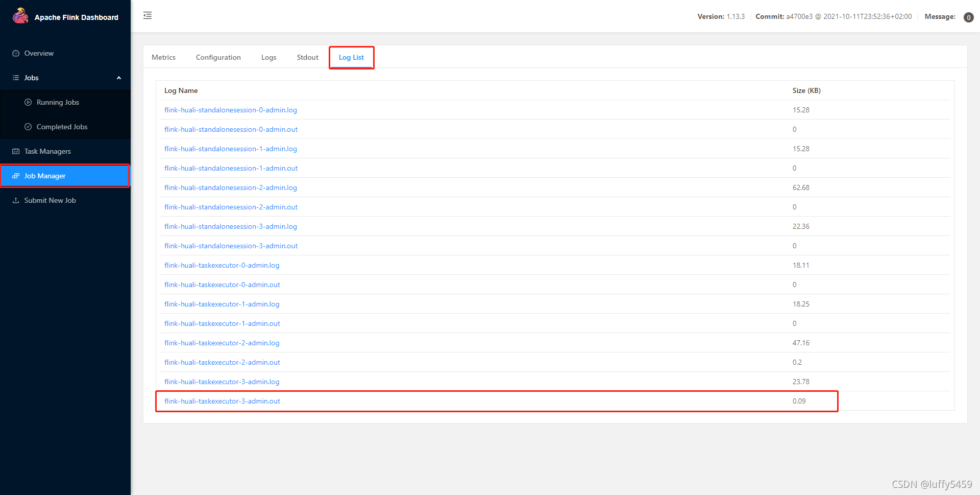The image size is (980, 495).
Task: Open flink-huali-taskexecutor-0-admin.out
Action: 222,285
